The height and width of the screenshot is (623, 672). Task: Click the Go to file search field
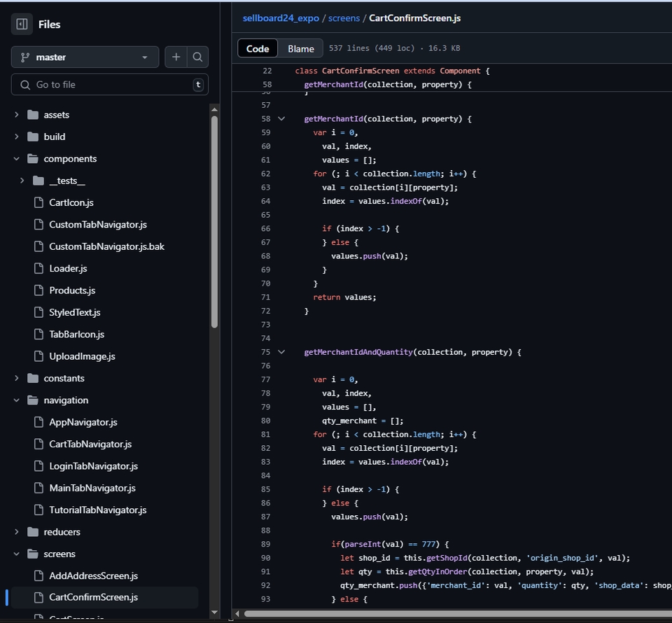pos(108,84)
